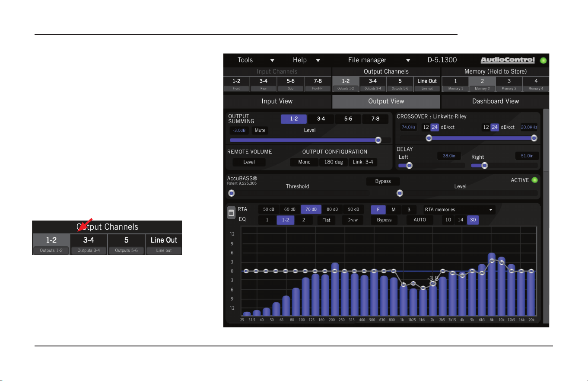Toggle output summing 5-6
This screenshot has width=588, height=381.
click(348, 119)
